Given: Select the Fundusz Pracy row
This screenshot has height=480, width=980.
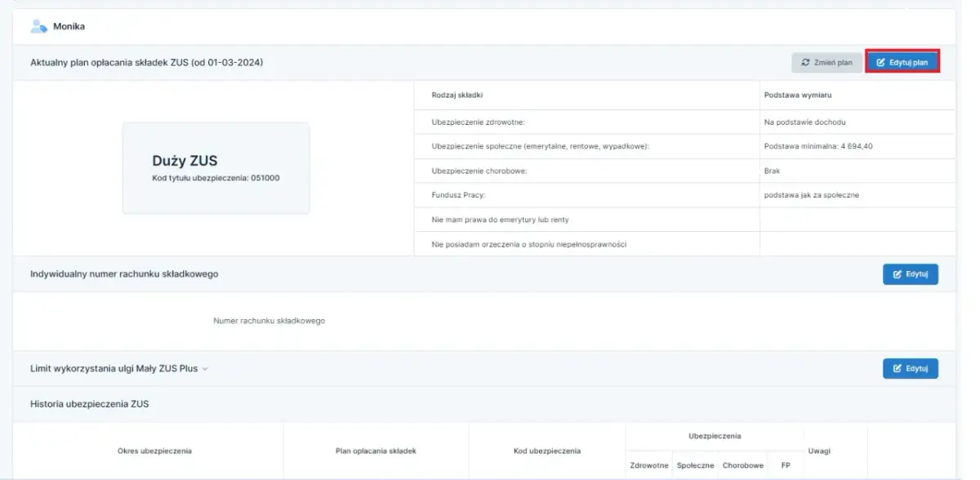Looking at the screenshot, I should pos(458,195).
